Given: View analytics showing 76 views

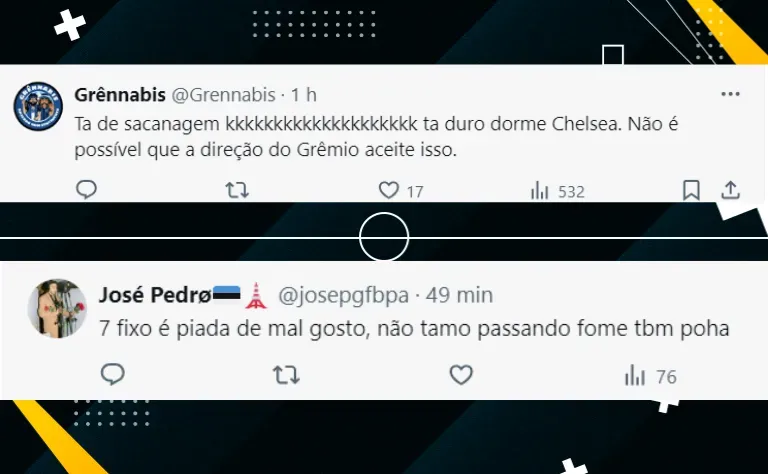Looking at the screenshot, I should (x=650, y=377).
